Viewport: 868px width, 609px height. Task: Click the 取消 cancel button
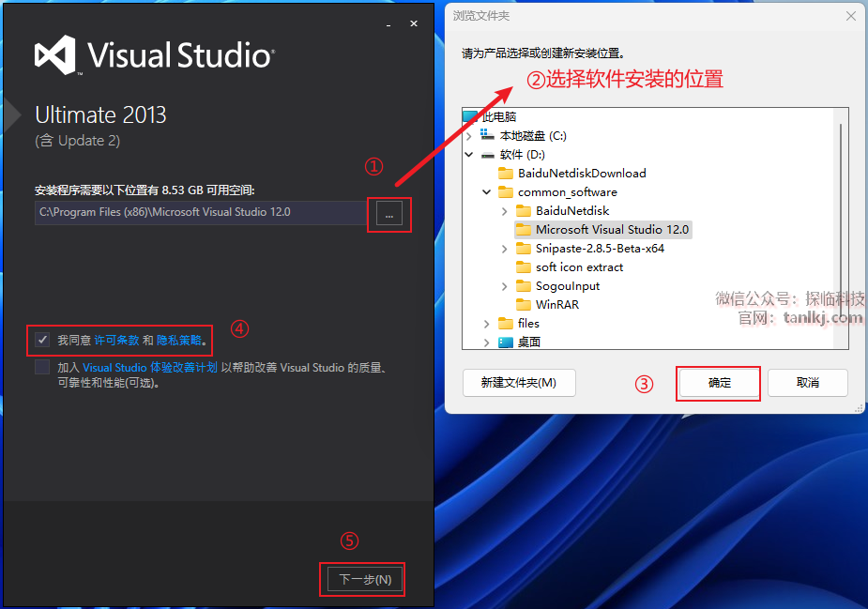(808, 383)
